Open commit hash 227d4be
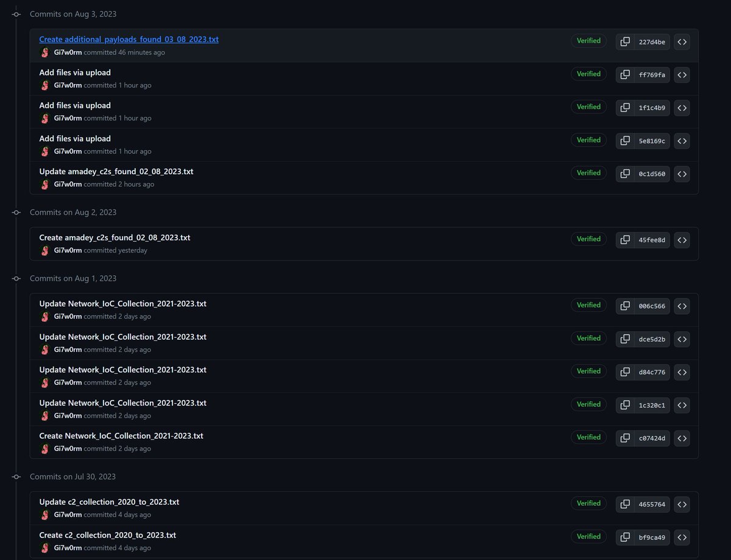731x560 pixels. coord(652,42)
